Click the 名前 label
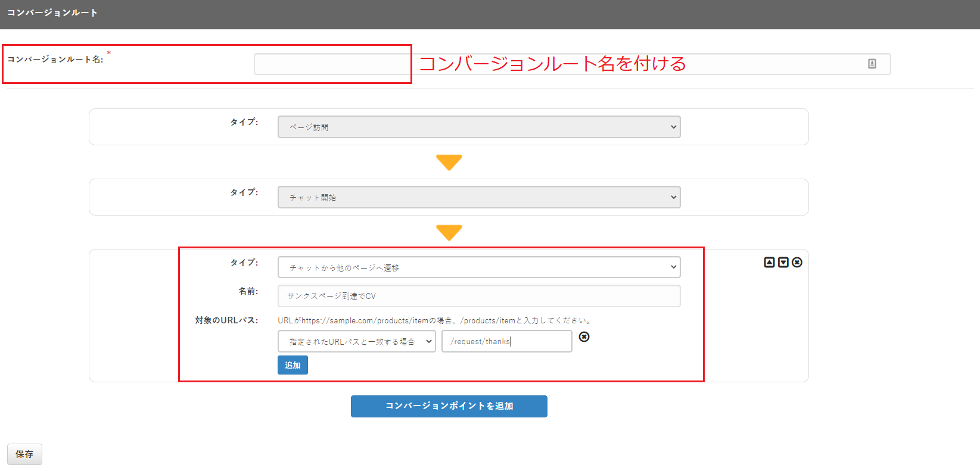Image resolution: width=980 pixels, height=471 pixels. [248, 291]
